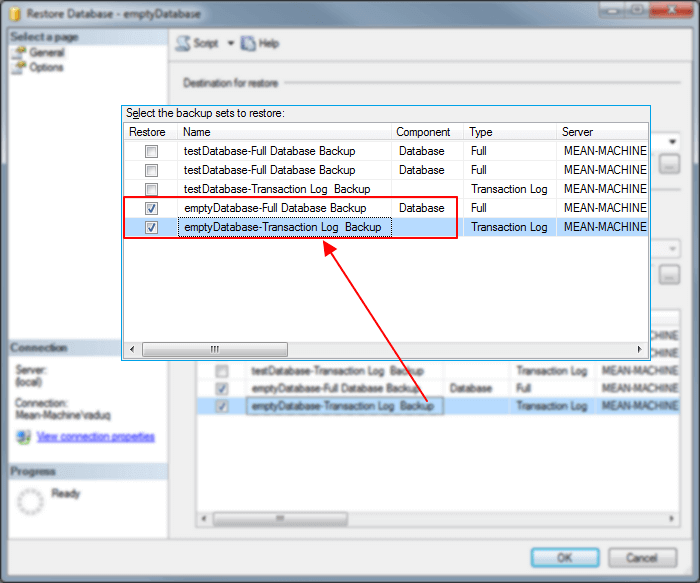
Task: Uncheck emptyDatabase-Transaction Log Backup checkbox in callout
Action: pyautogui.click(x=151, y=228)
